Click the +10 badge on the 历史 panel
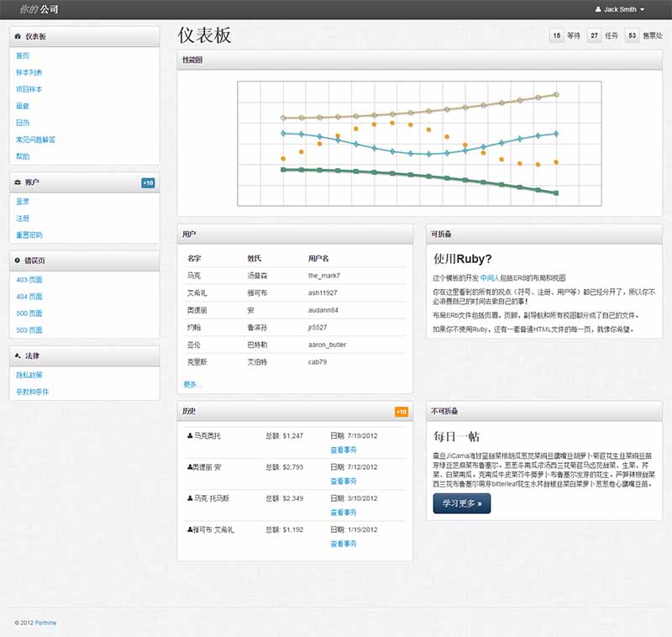Screen dimensions: 672x637 pyautogui.click(x=402, y=411)
